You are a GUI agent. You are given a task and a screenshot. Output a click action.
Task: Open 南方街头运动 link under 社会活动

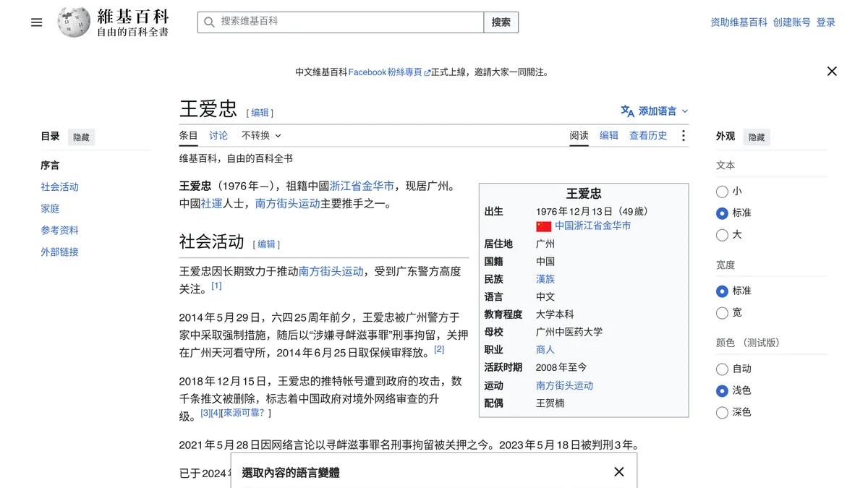click(x=331, y=272)
